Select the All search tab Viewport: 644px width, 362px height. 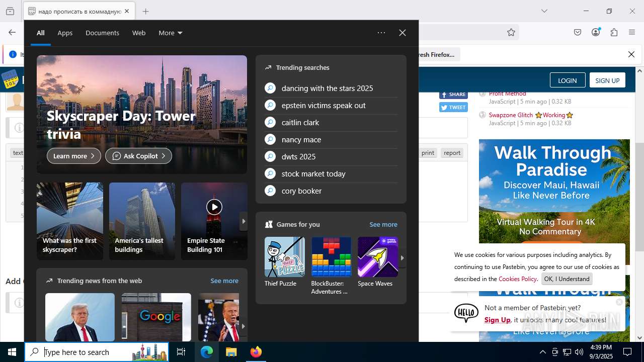(x=41, y=33)
